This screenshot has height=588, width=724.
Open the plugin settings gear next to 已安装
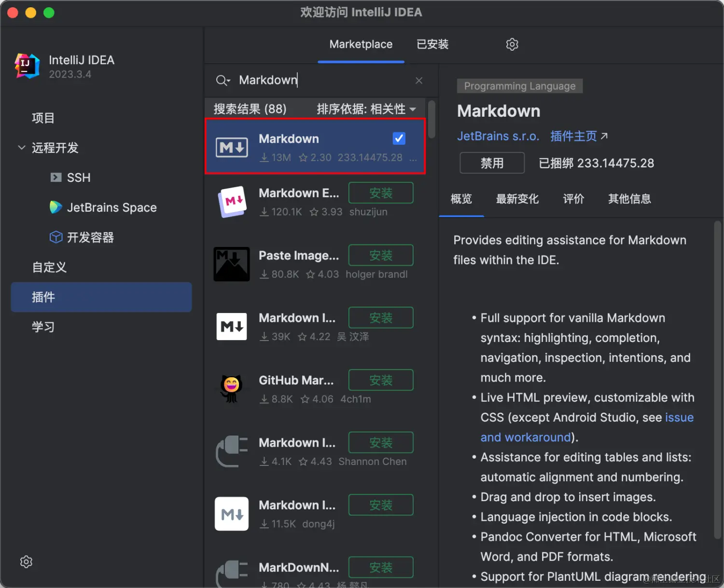512,44
